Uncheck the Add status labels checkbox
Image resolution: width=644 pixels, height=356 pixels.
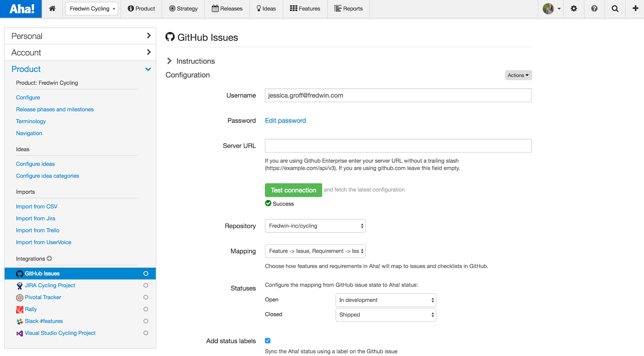point(268,341)
